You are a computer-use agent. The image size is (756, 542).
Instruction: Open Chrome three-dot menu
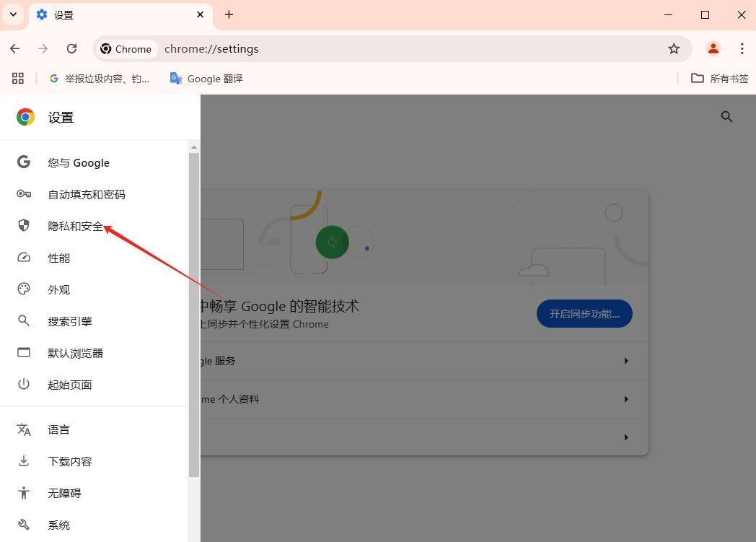[x=742, y=48]
